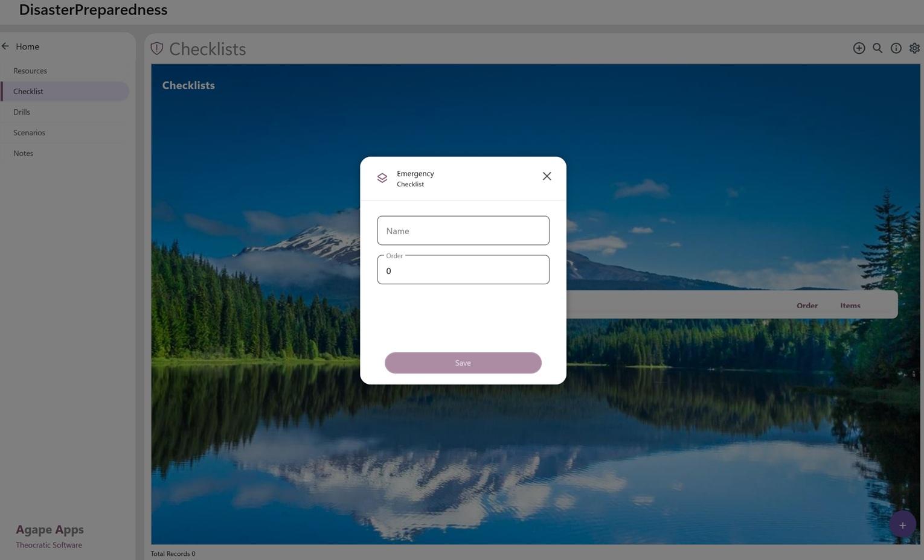The image size is (924, 560).
Task: Click the Save button
Action: 463,363
